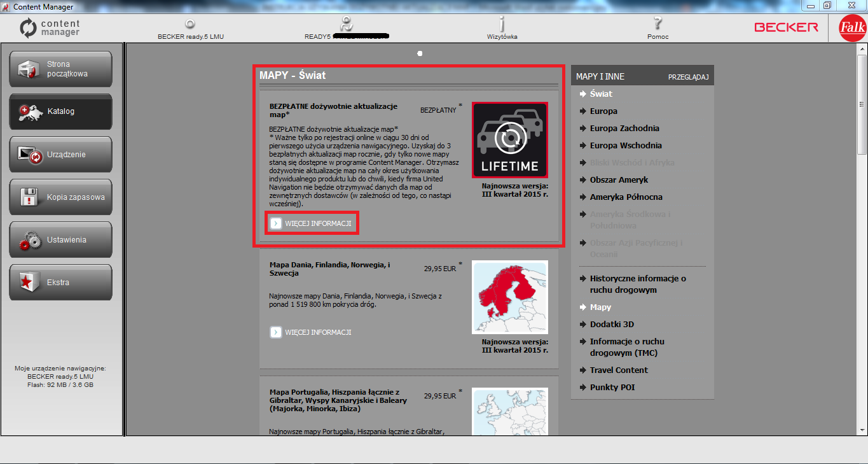Select Obszar Ameryk region
This screenshot has height=464, width=868.
[x=619, y=179]
